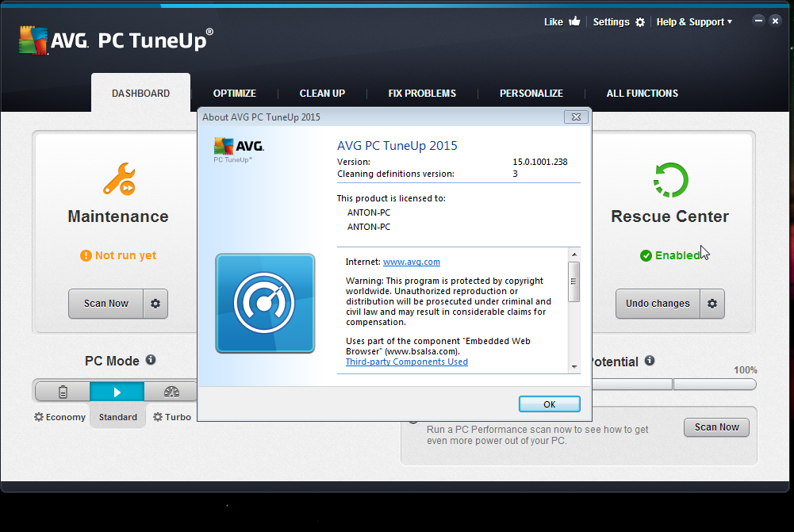794x532 pixels.
Task: Show PC Mode info icon
Action: coord(151,360)
